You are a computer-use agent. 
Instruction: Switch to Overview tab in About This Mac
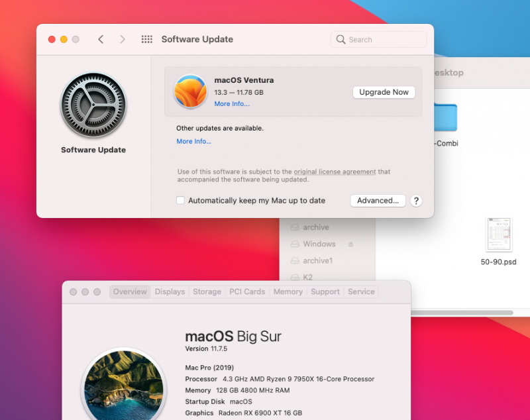pos(130,291)
